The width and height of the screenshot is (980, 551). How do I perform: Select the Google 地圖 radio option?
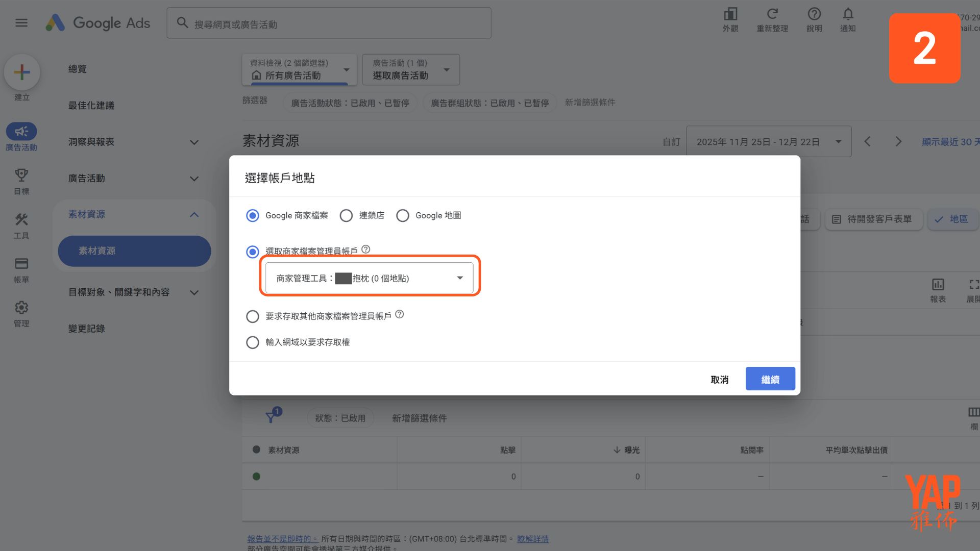[x=403, y=216]
